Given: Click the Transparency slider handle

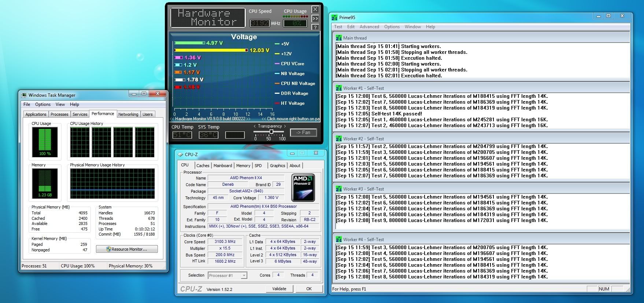Looking at the screenshot, I should coord(271,132).
